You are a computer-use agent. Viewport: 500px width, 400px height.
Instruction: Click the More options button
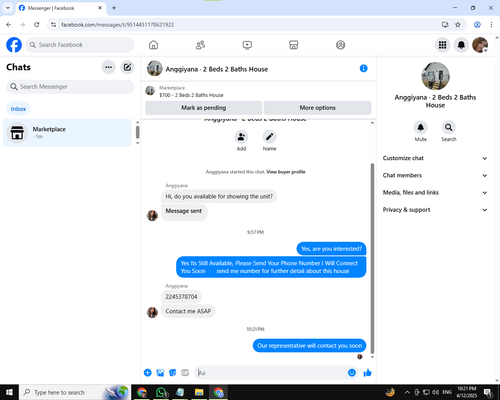tap(317, 108)
